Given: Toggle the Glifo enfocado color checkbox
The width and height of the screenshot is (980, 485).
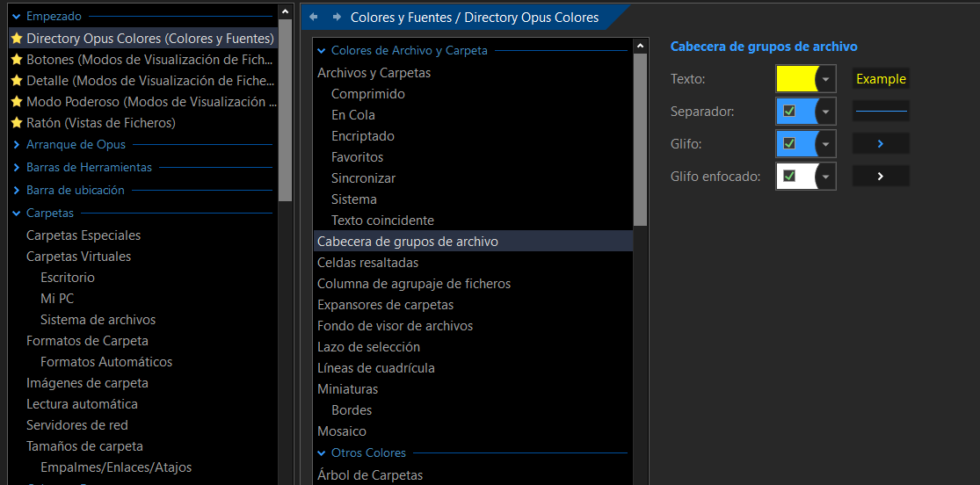Looking at the screenshot, I should (x=789, y=177).
